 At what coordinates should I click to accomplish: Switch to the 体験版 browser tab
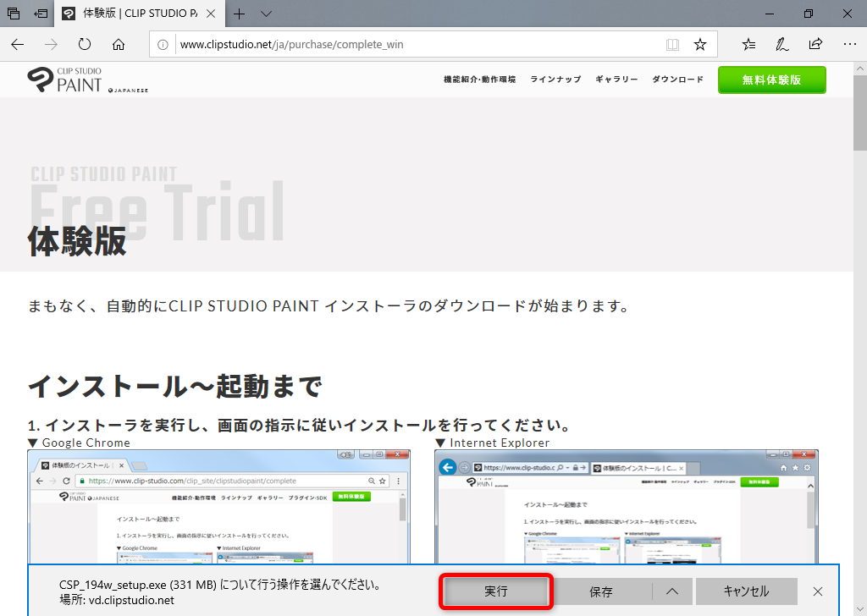point(127,14)
